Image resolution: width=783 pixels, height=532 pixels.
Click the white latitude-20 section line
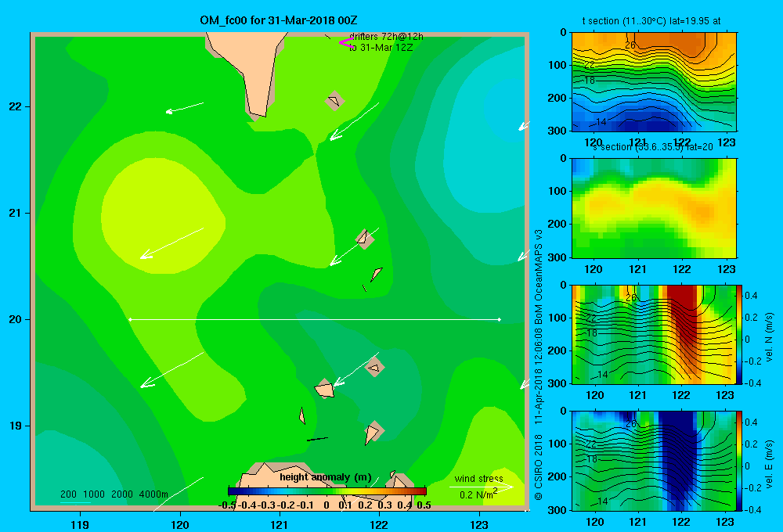315,319
